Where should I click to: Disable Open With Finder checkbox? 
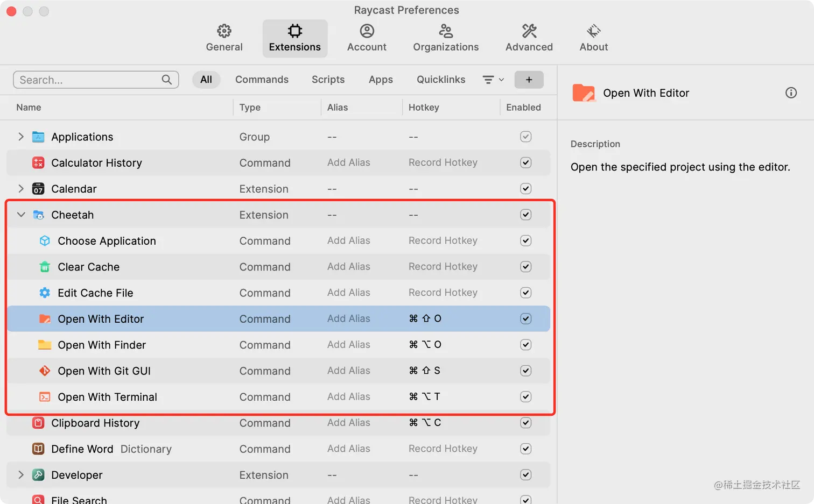point(526,345)
